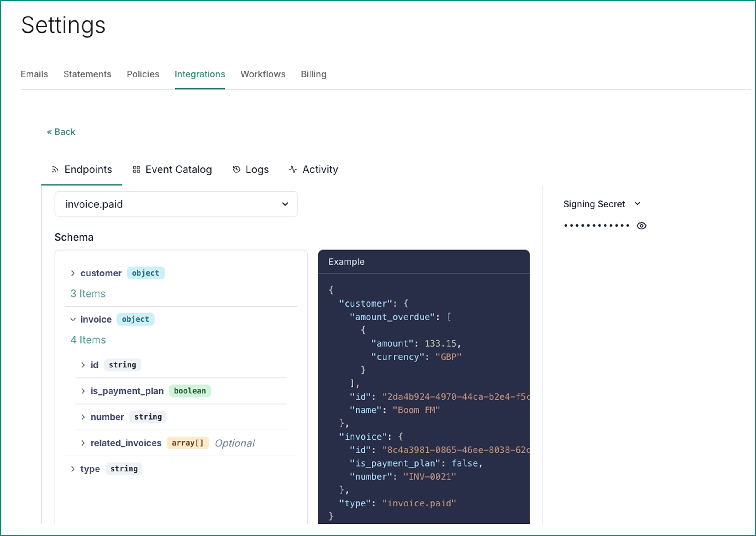Navigate using the Back link
Image resolution: width=756 pixels, height=536 pixels.
pyautogui.click(x=61, y=131)
